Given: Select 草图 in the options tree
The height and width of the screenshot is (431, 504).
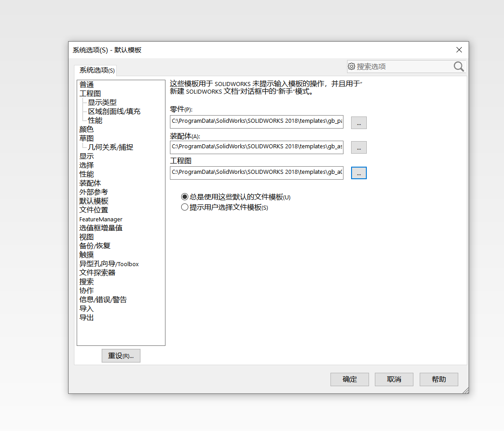Looking at the screenshot, I should (x=87, y=138).
